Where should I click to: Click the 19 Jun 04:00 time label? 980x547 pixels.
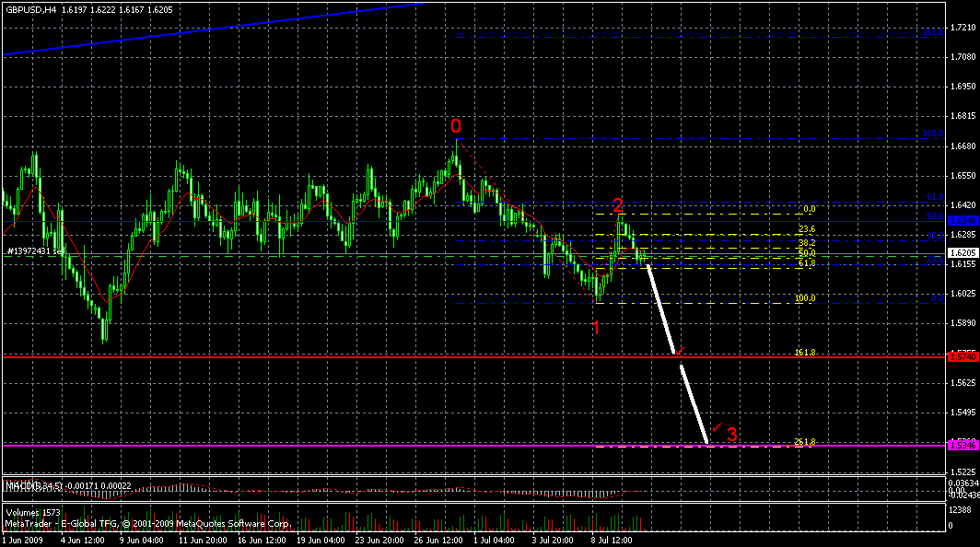click(321, 541)
